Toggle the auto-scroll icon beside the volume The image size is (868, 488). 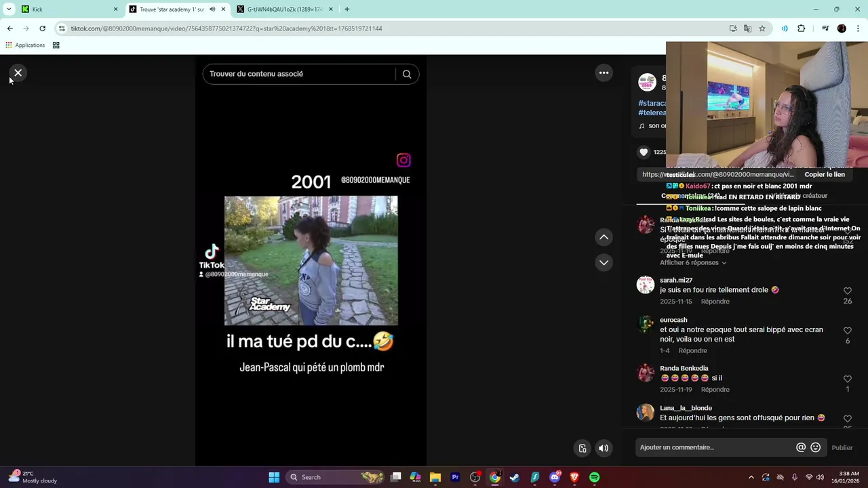583,448
